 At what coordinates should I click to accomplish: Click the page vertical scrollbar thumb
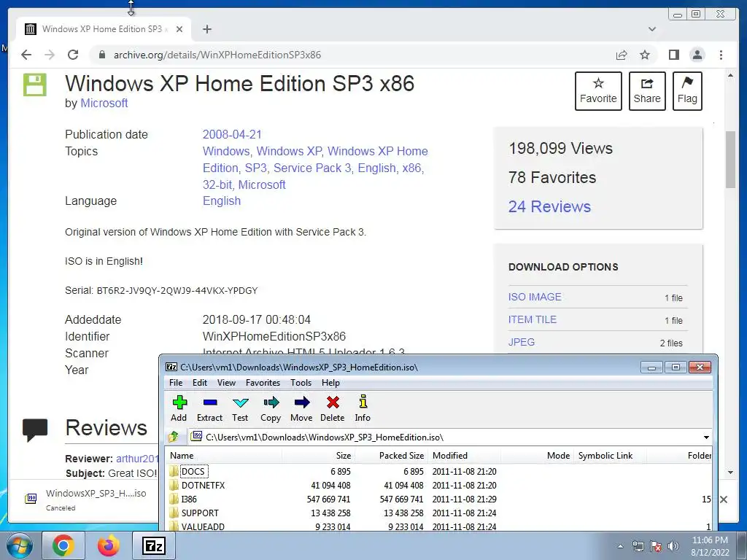click(730, 160)
